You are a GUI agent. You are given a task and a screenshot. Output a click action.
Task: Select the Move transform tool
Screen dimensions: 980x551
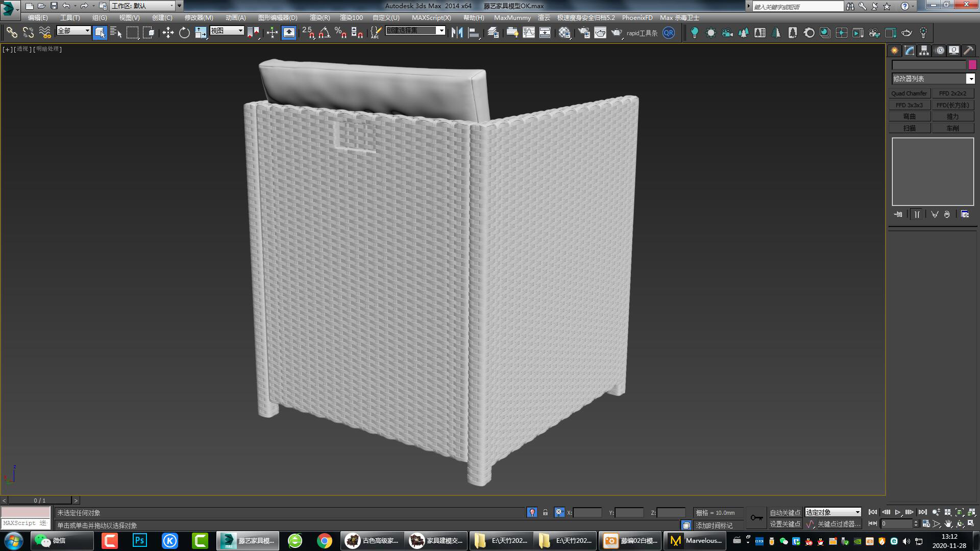[x=168, y=33]
